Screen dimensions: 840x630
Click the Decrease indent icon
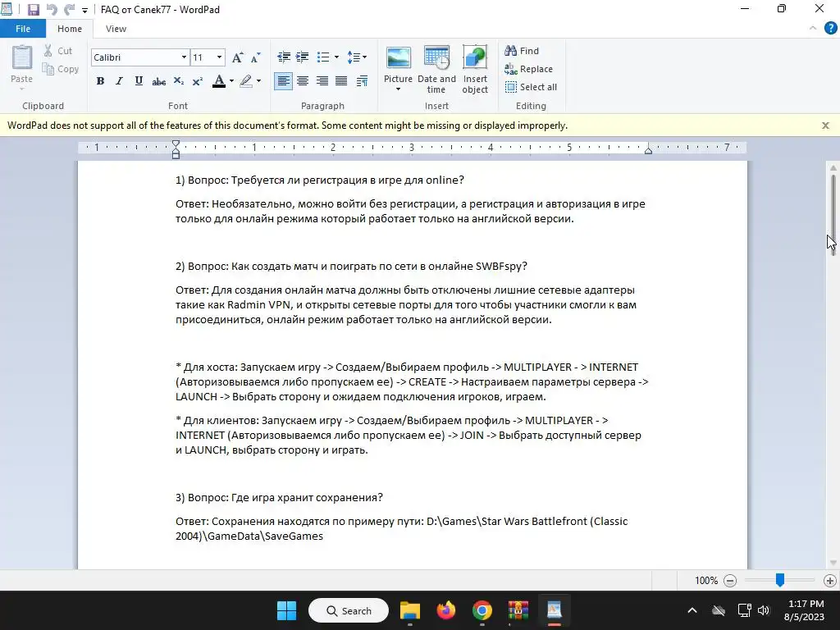283,57
